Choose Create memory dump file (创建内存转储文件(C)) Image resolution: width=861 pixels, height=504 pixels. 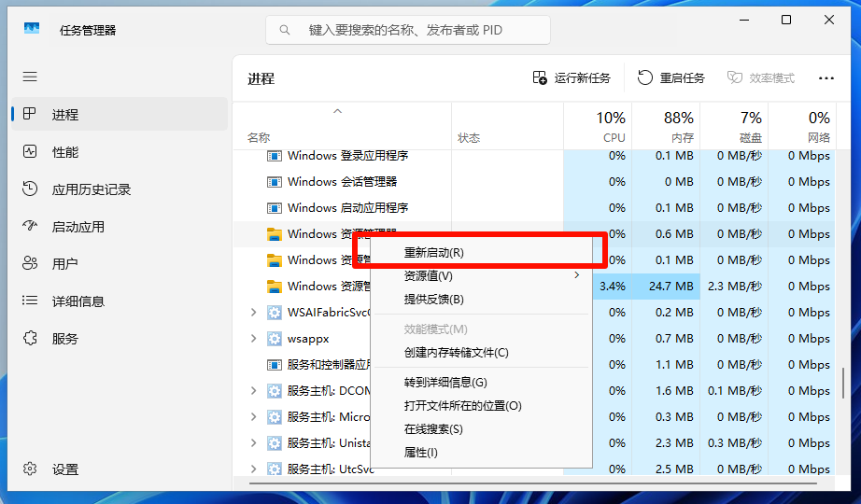(482, 353)
